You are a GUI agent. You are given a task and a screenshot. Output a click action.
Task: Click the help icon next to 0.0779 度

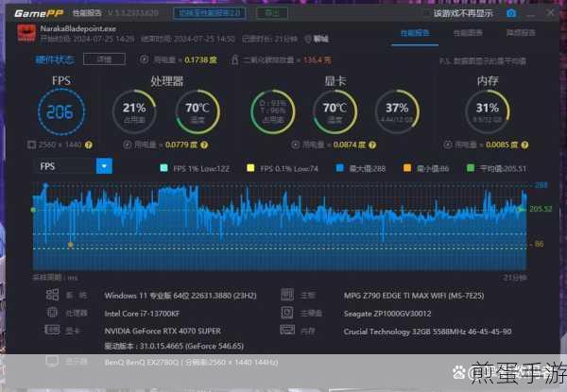(x=204, y=145)
